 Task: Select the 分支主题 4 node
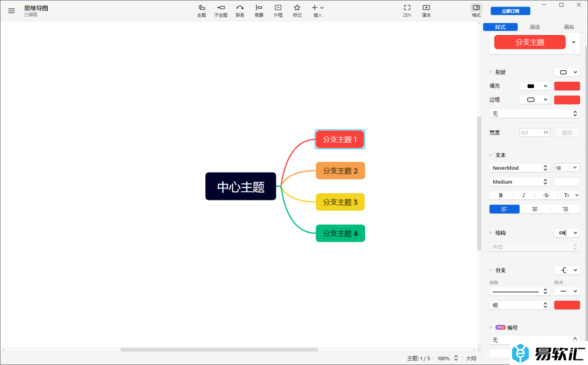[340, 233]
